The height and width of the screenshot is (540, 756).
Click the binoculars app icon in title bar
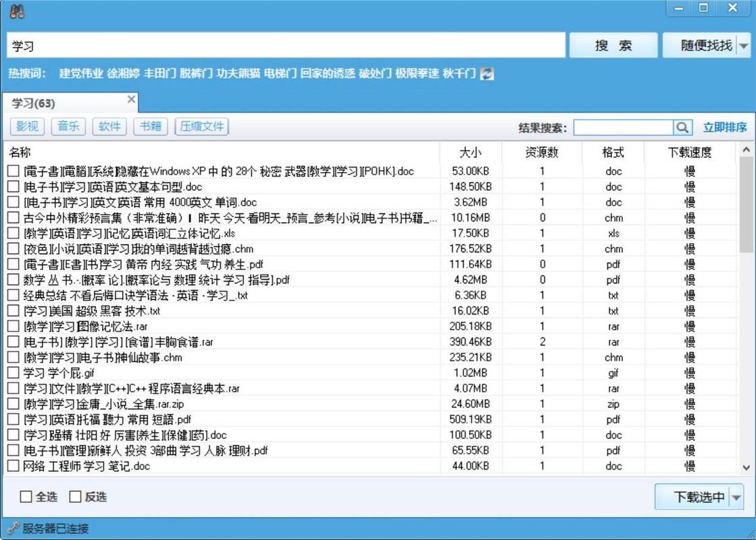click(17, 11)
